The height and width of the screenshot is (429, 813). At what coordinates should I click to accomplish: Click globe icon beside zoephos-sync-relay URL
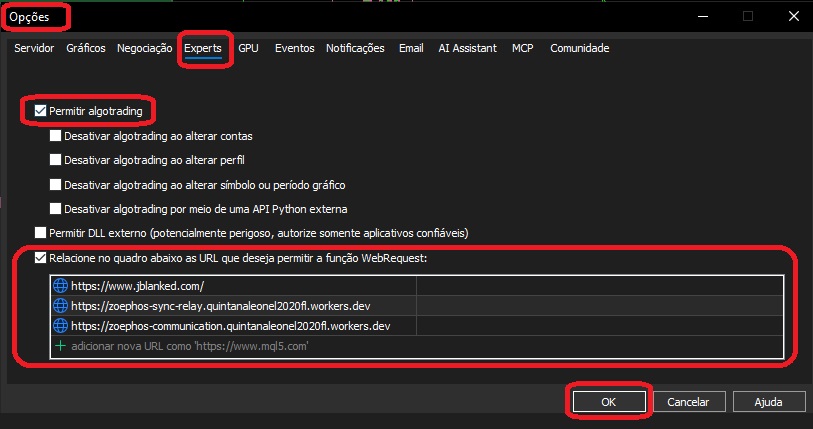pos(61,306)
